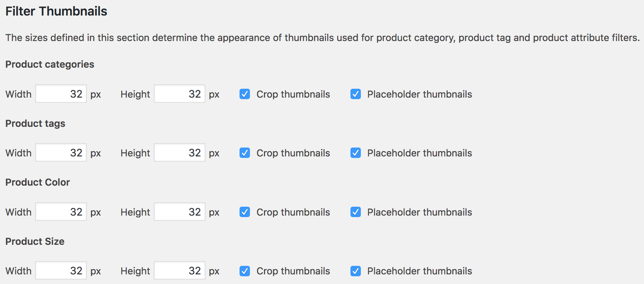This screenshot has height=284, width=644.
Task: Toggle Crop thumbnails for Product tags
Action: click(244, 153)
